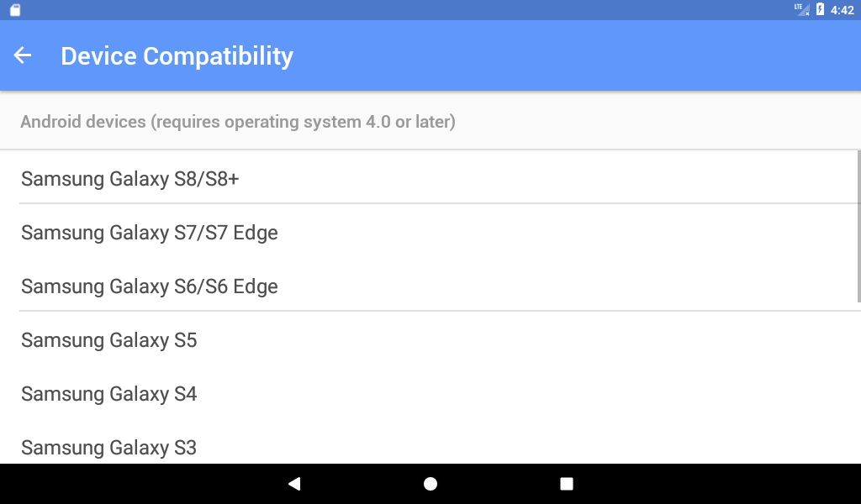Image resolution: width=861 pixels, height=504 pixels.
Task: Tap the Android home circle button
Action: tap(430, 484)
